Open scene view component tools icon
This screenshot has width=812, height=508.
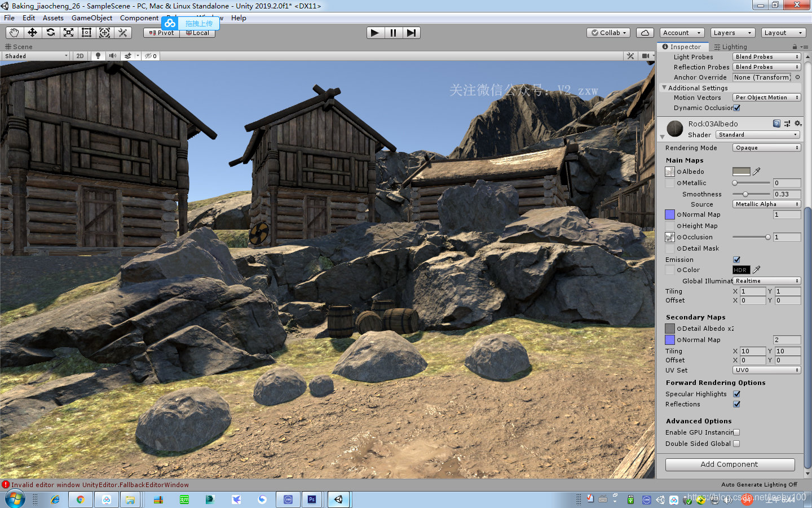[x=630, y=56]
